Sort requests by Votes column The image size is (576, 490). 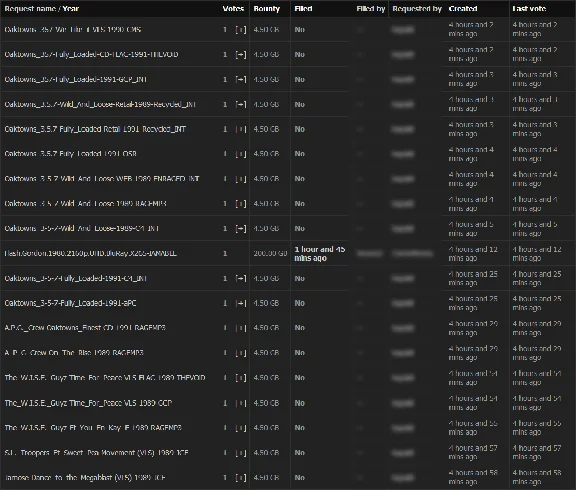pyautogui.click(x=233, y=8)
